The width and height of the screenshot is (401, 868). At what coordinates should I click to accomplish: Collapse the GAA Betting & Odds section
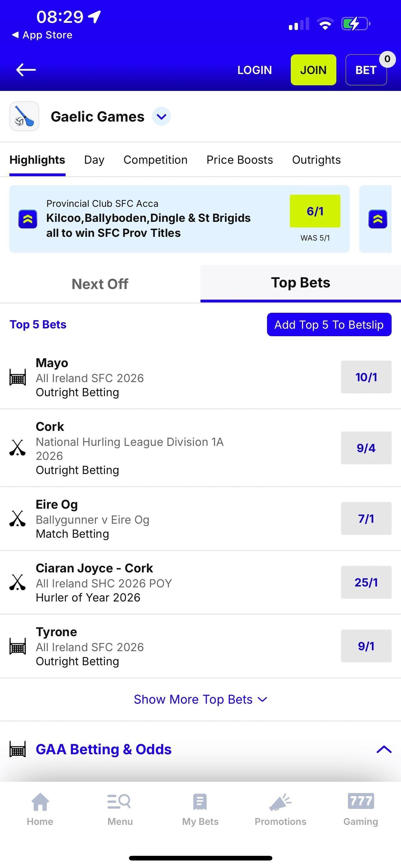click(384, 749)
